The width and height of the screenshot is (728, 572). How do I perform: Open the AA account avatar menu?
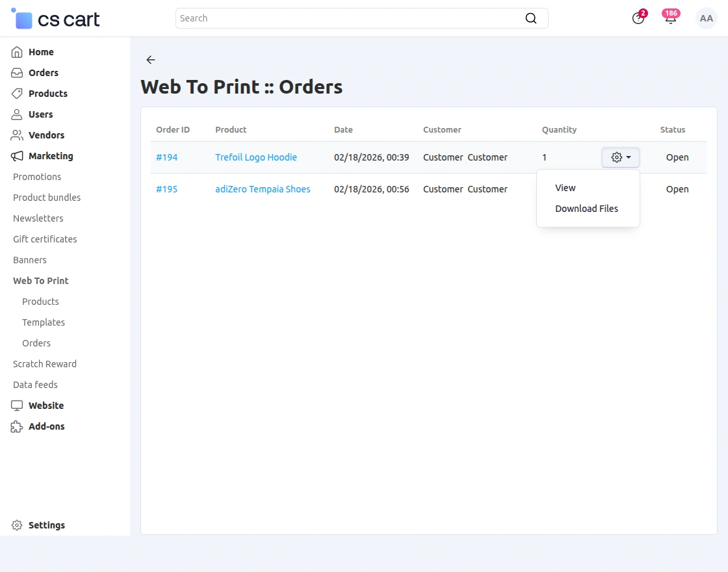[707, 18]
